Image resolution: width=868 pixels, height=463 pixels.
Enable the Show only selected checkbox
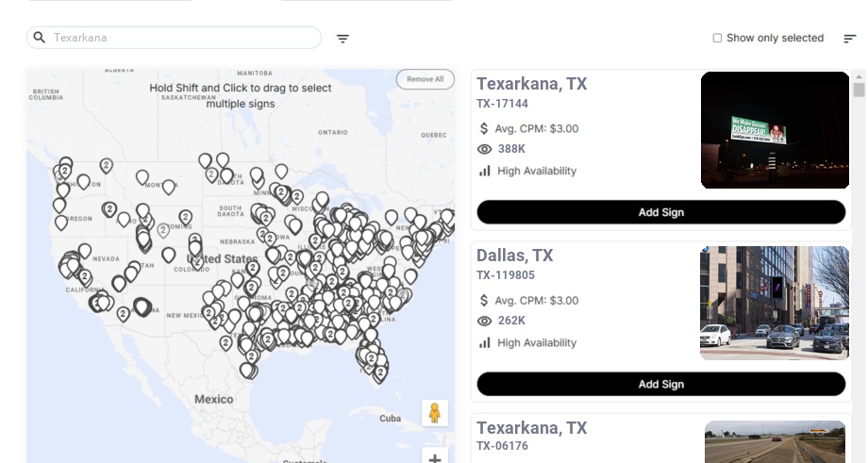click(x=717, y=39)
